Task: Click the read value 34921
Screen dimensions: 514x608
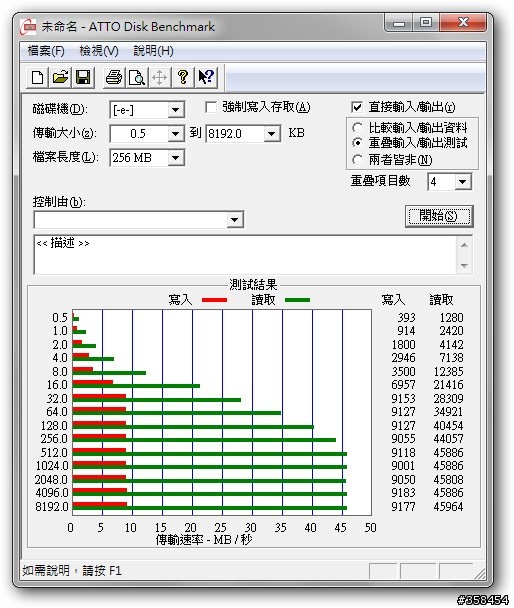Action: pos(448,412)
